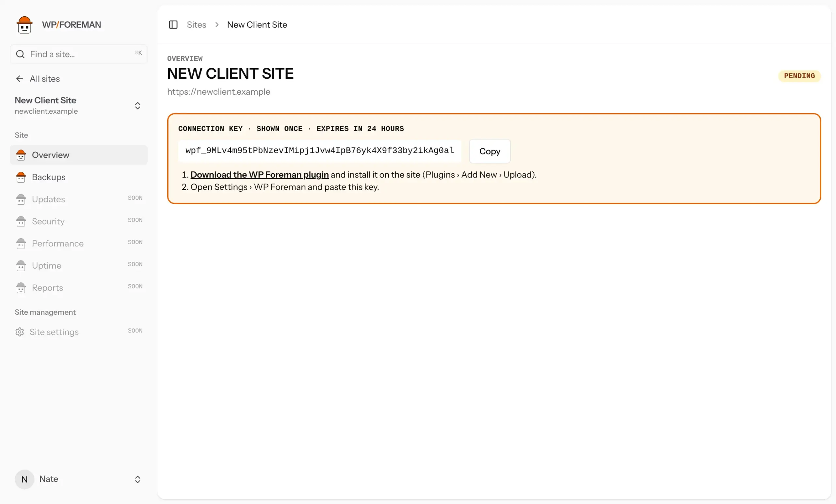Viewport: 836px width, 504px height.
Task: Click the Performance foreman icon
Action: pyautogui.click(x=21, y=244)
